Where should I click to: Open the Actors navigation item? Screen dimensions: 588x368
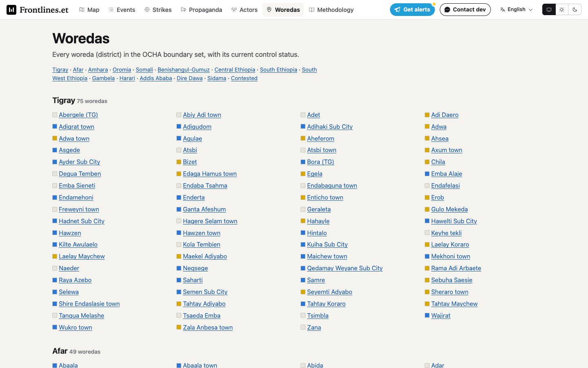click(x=244, y=9)
